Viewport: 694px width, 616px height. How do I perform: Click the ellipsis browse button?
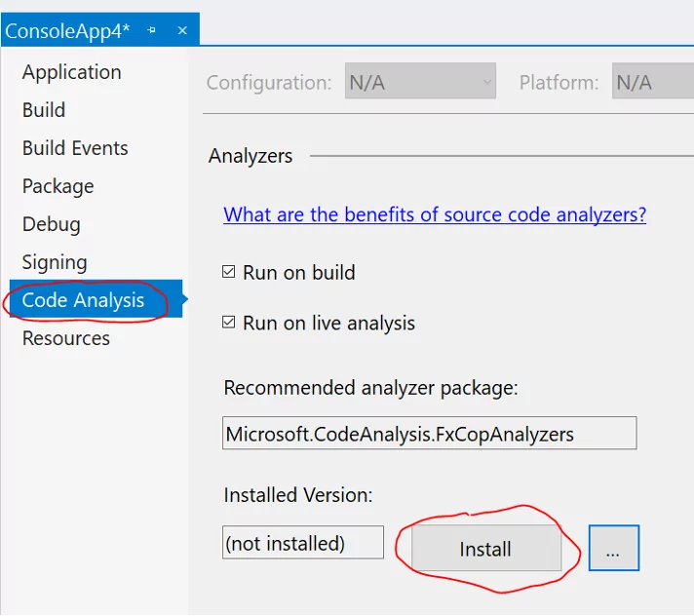coord(613,549)
